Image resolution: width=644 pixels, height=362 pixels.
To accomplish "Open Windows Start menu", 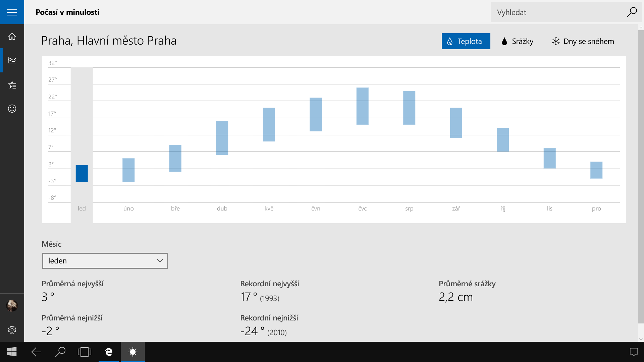I will point(12,352).
